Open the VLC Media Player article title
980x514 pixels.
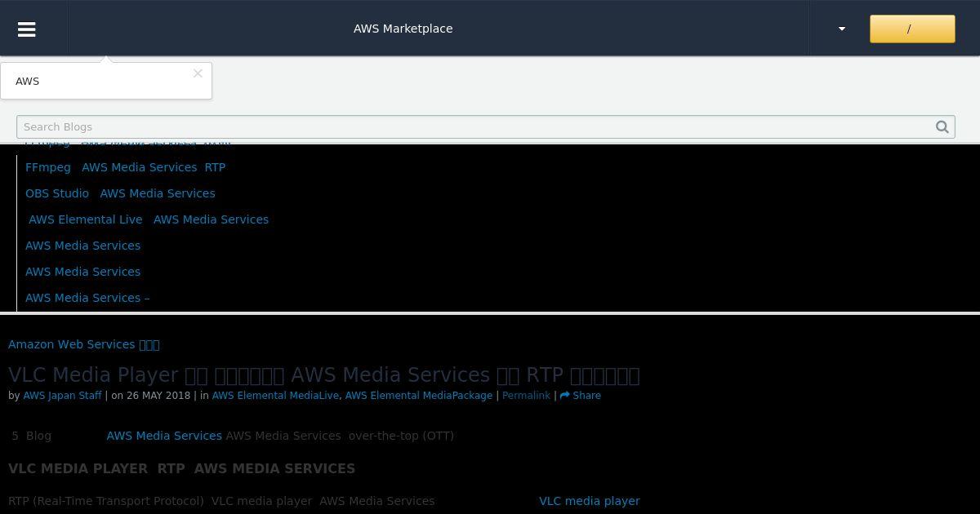point(324,374)
